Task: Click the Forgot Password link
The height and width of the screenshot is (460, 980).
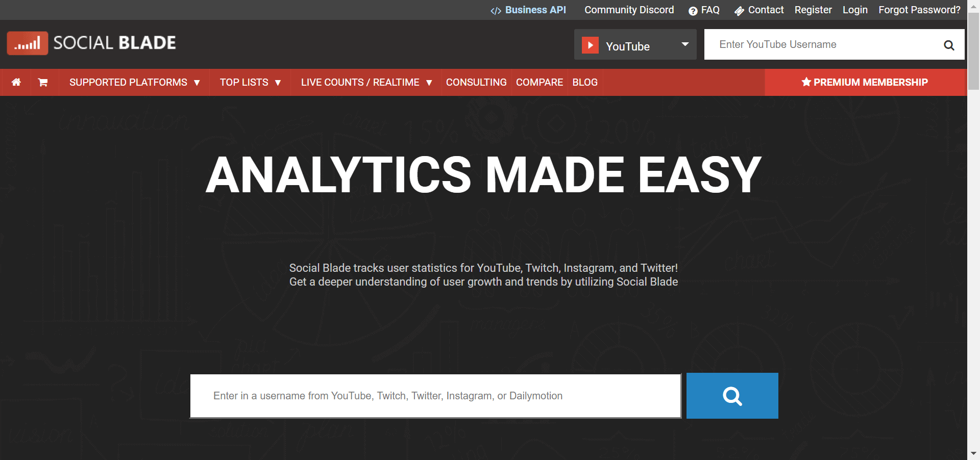Action: [919, 10]
